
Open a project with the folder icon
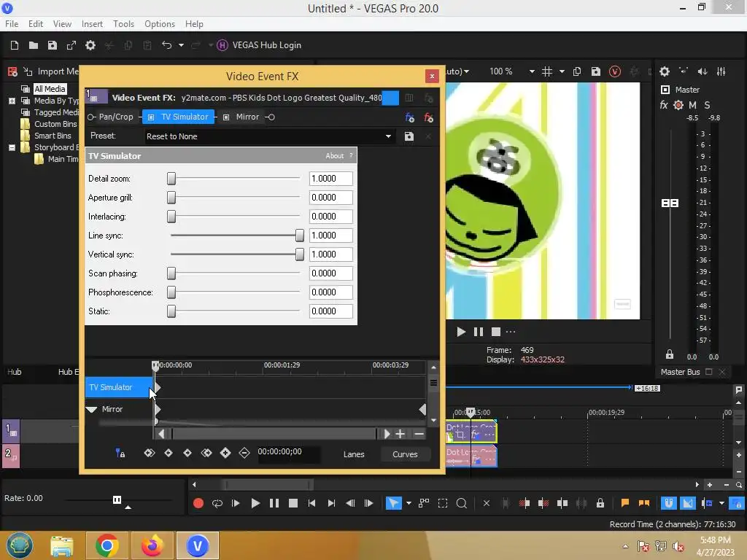[x=34, y=45]
